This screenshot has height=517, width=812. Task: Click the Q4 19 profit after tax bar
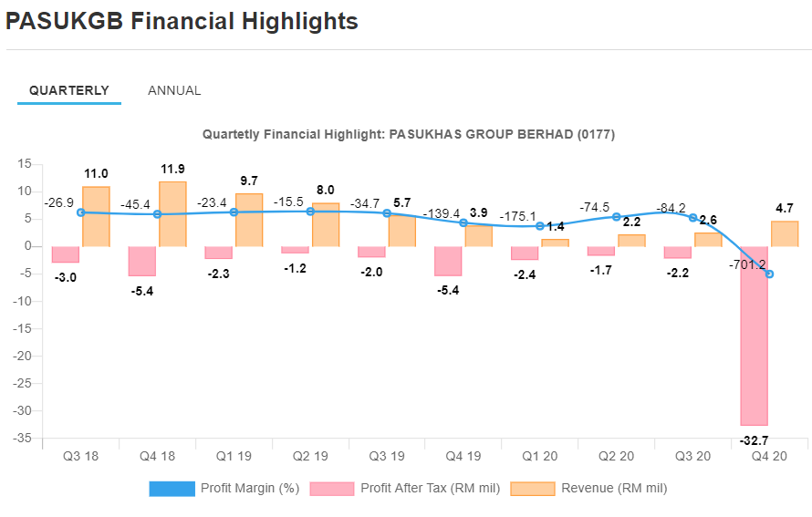[x=448, y=261]
